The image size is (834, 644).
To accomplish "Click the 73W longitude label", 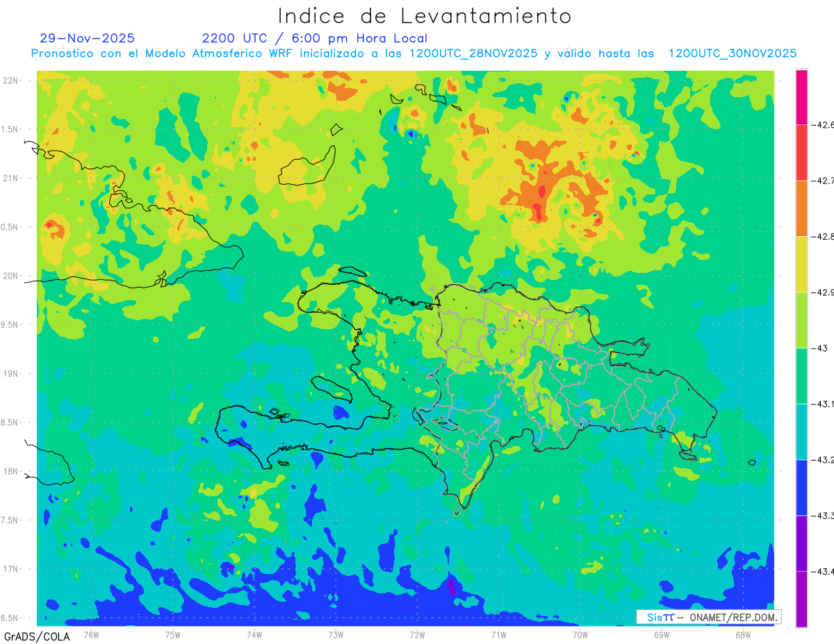I will 336,634.
